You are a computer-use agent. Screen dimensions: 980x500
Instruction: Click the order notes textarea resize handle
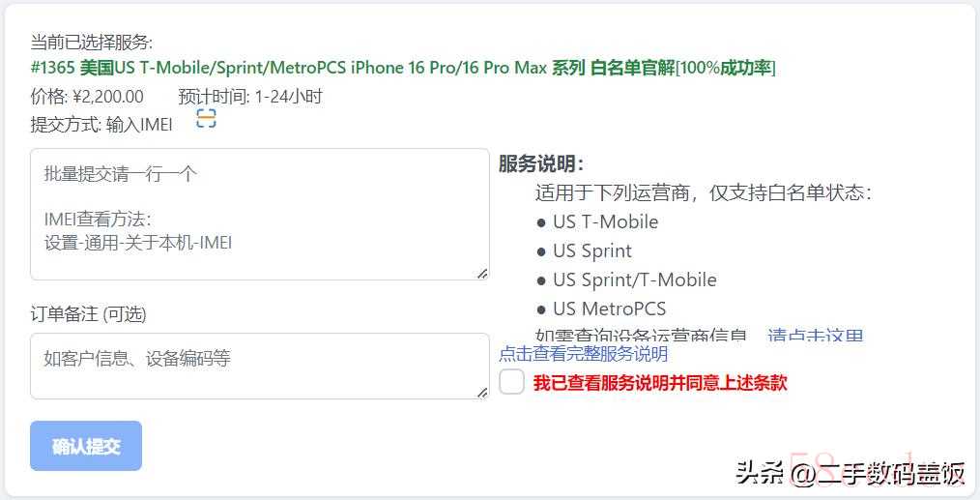482,393
